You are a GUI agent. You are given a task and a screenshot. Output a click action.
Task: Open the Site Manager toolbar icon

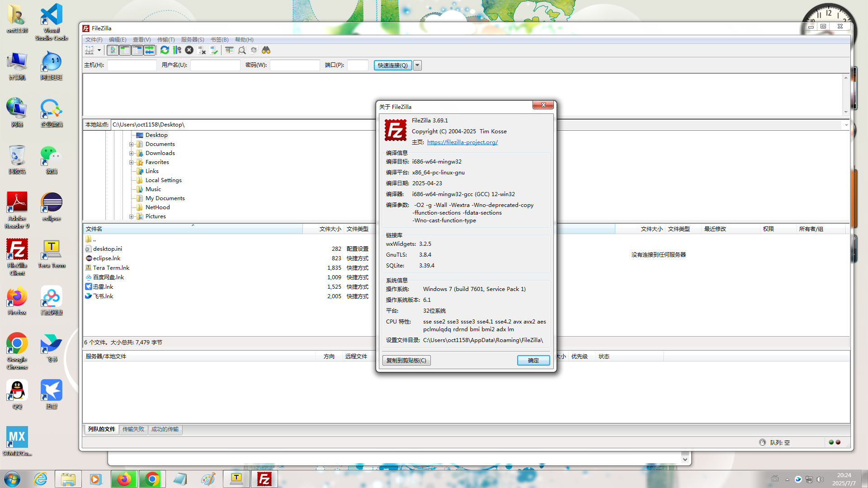point(90,50)
